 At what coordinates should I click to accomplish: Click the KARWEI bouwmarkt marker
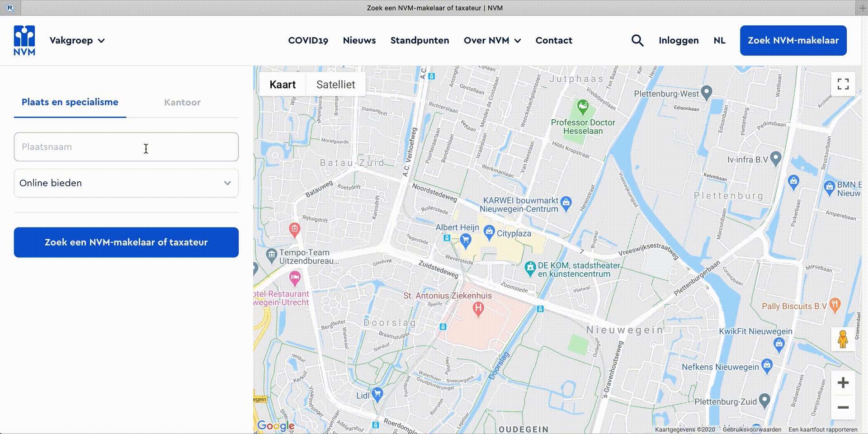(566, 203)
